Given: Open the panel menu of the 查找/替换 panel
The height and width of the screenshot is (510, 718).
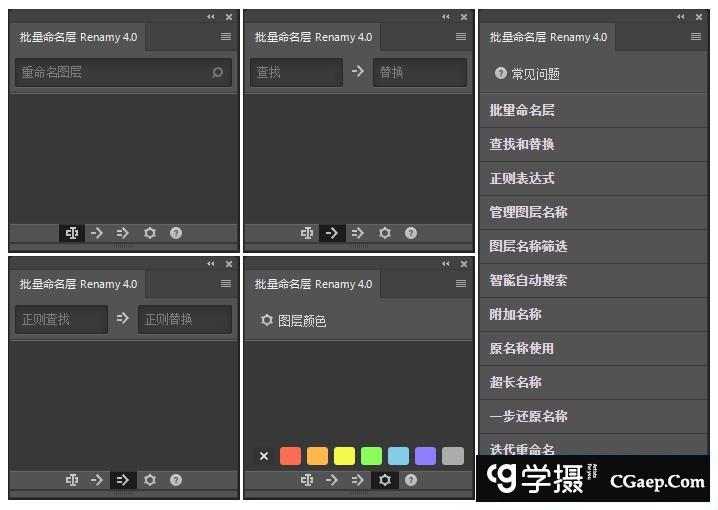Looking at the screenshot, I should (461, 37).
